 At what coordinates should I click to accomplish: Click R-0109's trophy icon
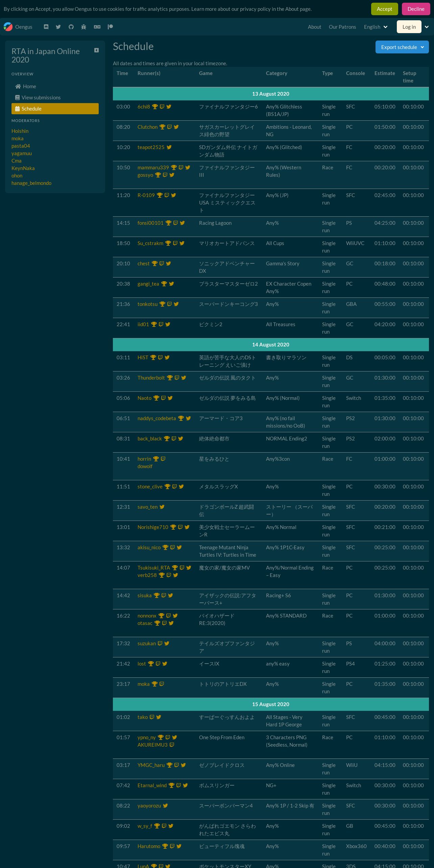[x=160, y=195]
